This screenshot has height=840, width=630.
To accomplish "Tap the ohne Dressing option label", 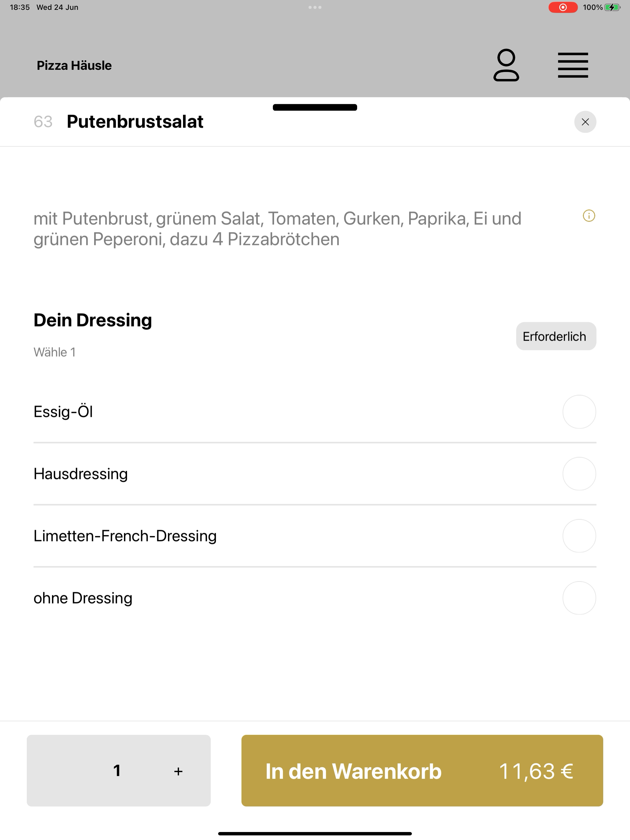I will click(83, 598).
